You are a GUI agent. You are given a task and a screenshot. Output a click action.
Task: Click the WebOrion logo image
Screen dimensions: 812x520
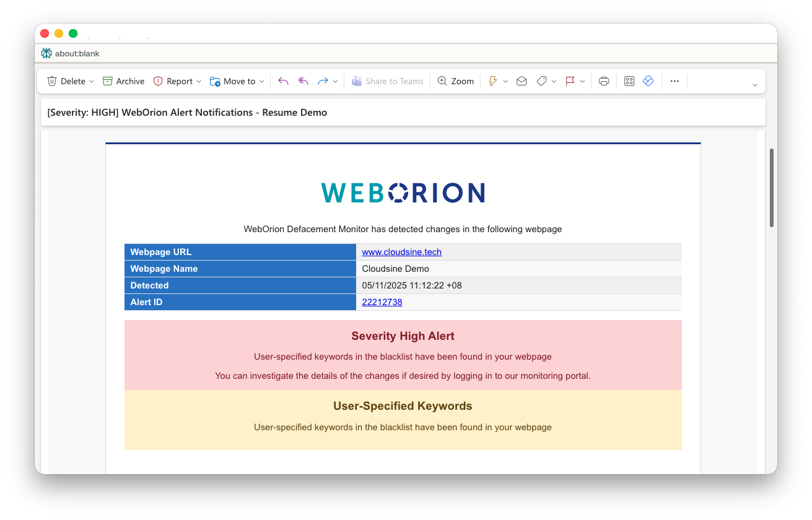403,193
